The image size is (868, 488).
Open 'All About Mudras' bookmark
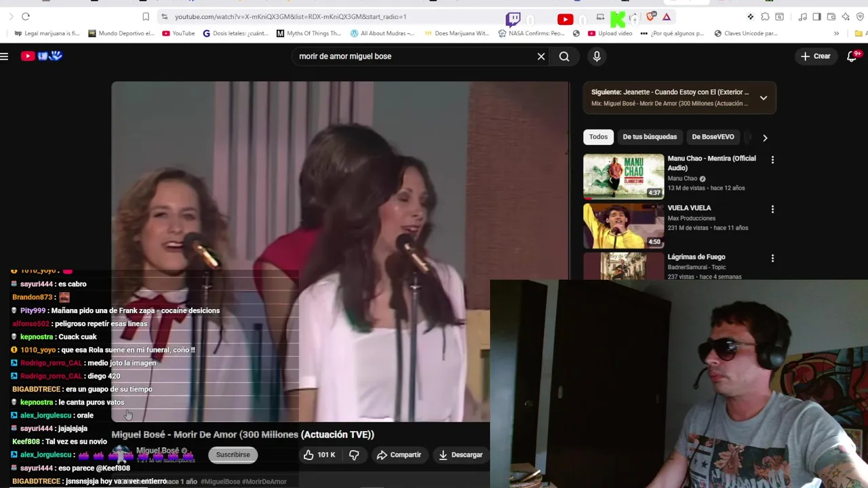pos(382,33)
